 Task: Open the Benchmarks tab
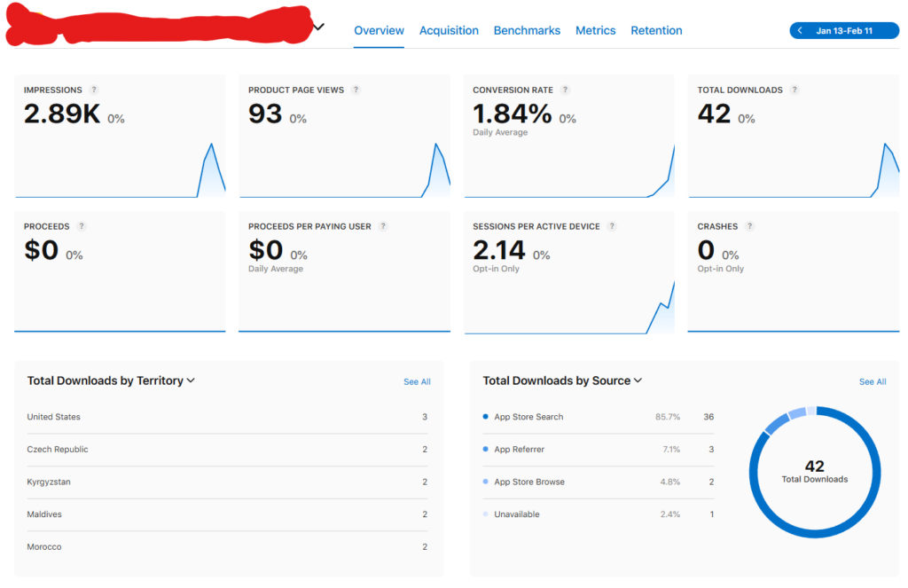(x=527, y=30)
